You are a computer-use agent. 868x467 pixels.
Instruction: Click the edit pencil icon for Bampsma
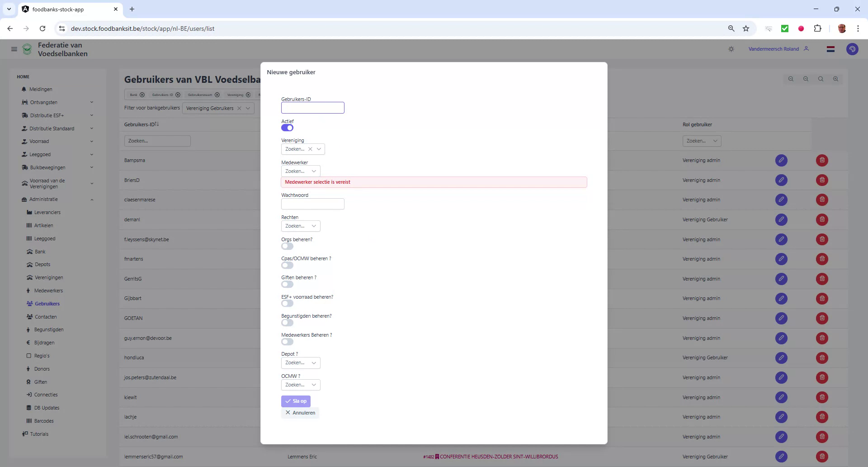(x=782, y=160)
